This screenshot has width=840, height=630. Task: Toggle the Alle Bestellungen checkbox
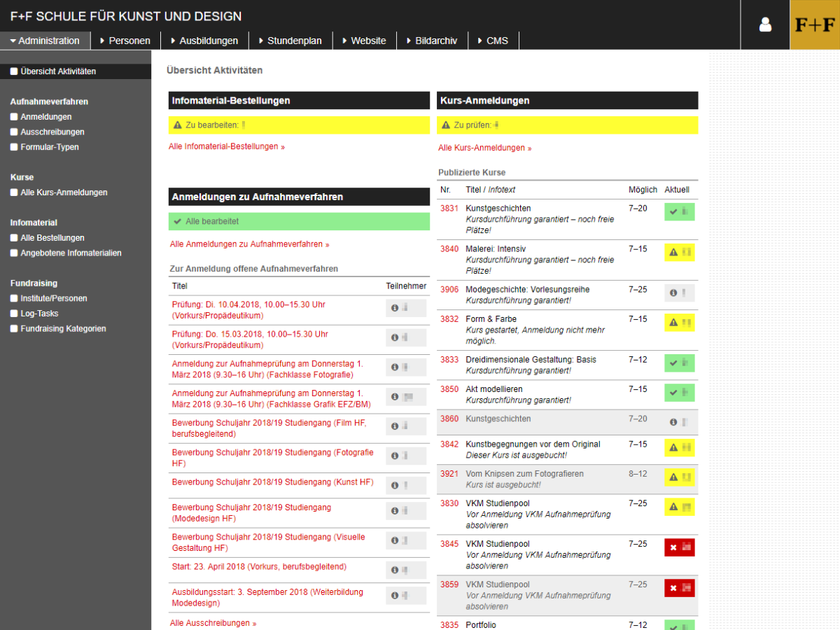pos(14,238)
